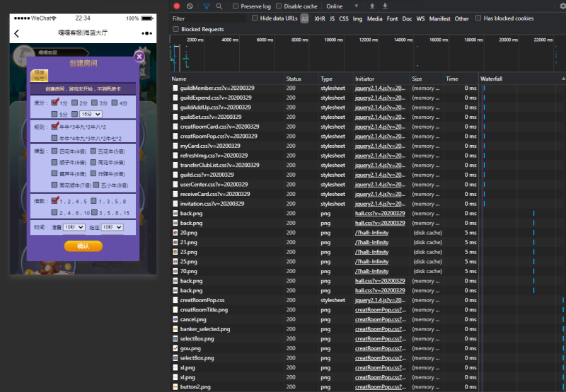Open WeChat page menu three dots
Viewport: 566px width, 392px height.
pyautogui.click(x=146, y=33)
